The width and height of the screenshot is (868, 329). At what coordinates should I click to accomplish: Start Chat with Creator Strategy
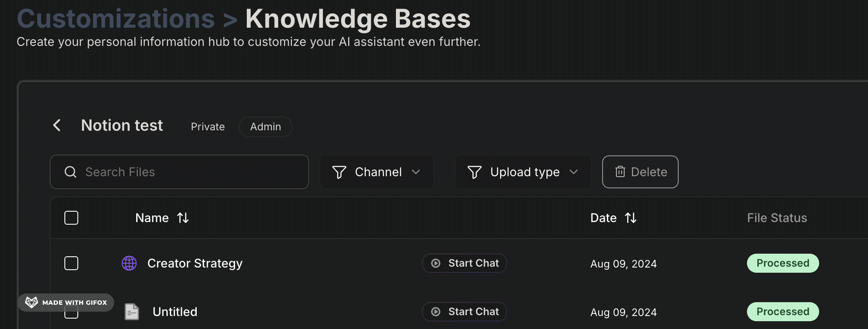[x=464, y=263]
